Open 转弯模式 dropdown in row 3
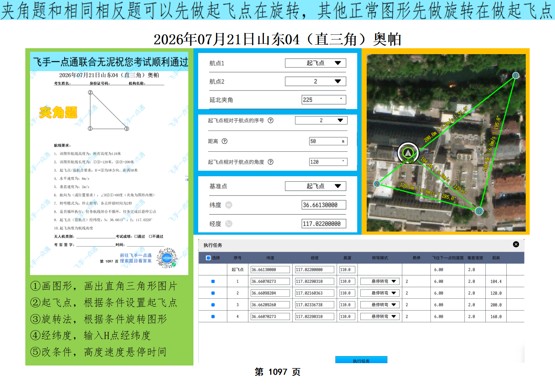Viewport: 555px width, 392px height. tap(380, 305)
